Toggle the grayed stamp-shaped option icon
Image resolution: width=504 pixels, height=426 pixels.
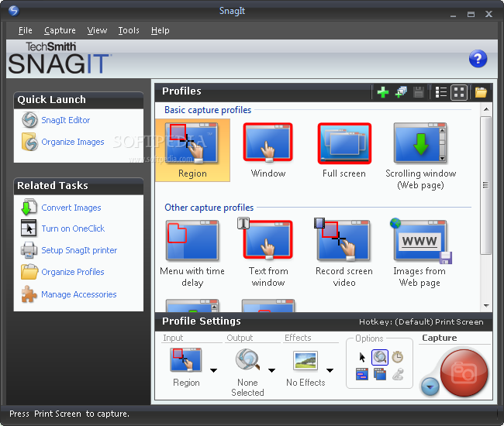click(x=398, y=374)
